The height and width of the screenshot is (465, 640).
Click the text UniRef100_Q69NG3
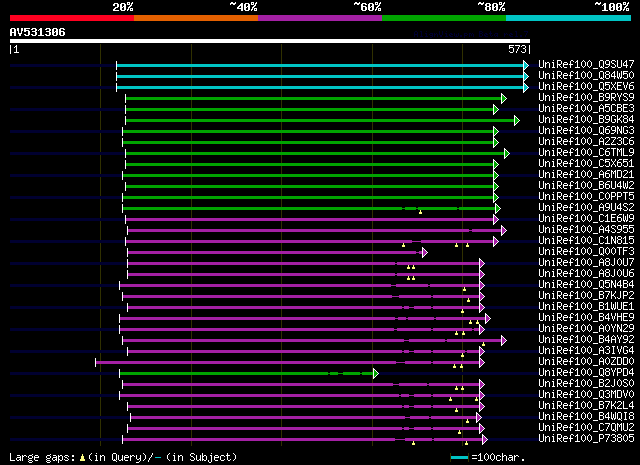[586, 130]
